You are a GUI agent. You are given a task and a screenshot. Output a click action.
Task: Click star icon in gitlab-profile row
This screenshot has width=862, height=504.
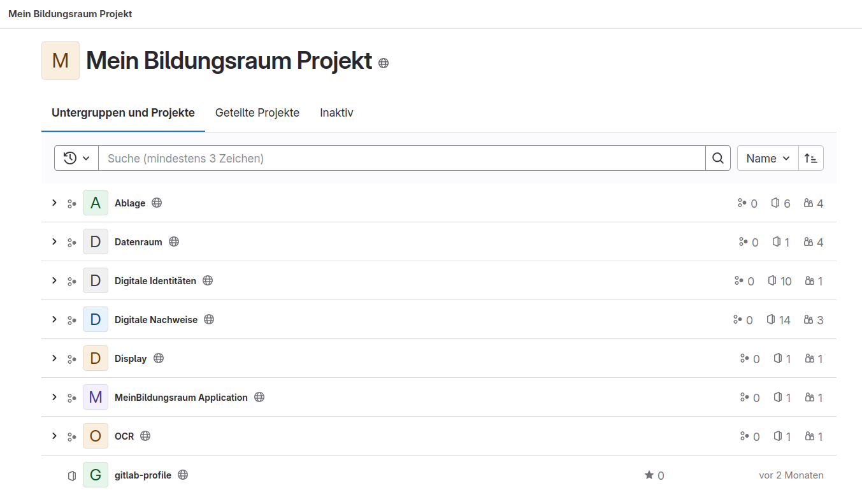pos(649,475)
